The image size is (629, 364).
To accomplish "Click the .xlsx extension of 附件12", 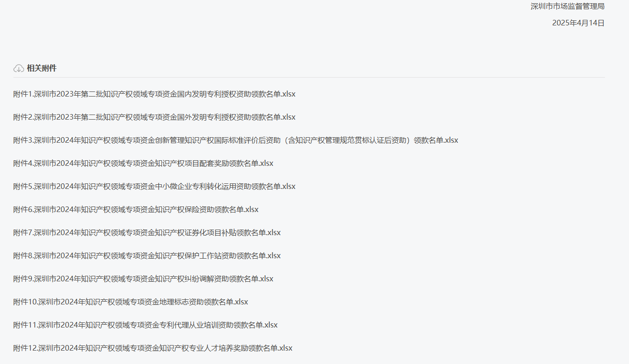I will [285, 348].
